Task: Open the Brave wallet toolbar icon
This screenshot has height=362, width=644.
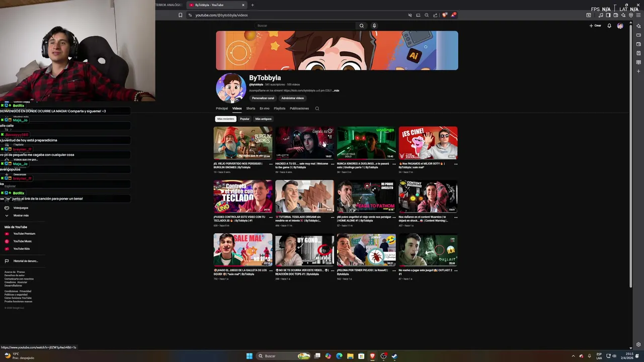Action: coord(615,15)
